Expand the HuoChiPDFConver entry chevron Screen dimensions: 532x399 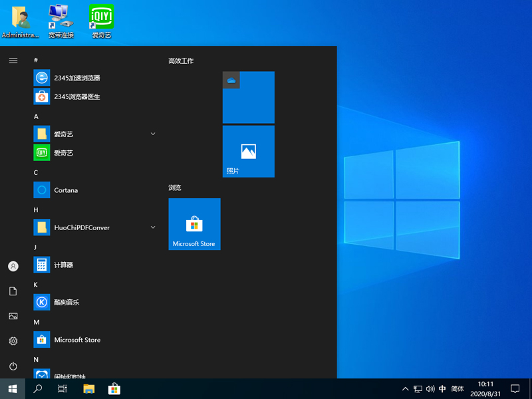pyautogui.click(x=153, y=227)
